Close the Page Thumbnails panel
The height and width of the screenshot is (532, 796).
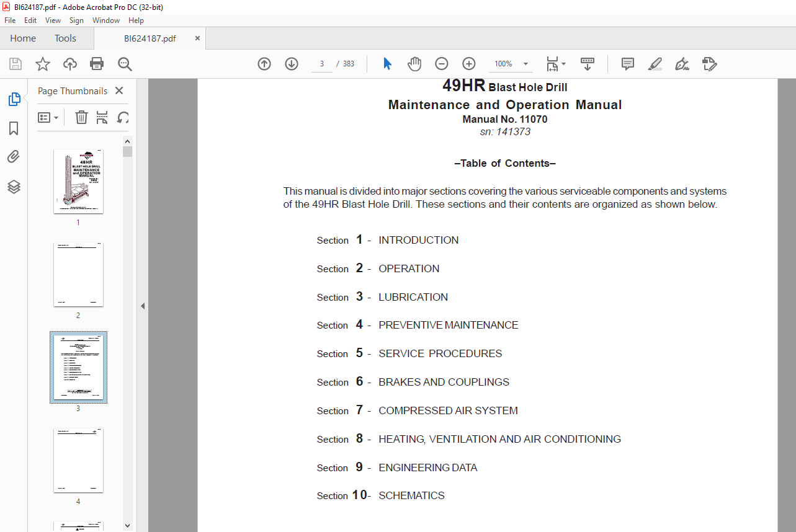coord(119,91)
